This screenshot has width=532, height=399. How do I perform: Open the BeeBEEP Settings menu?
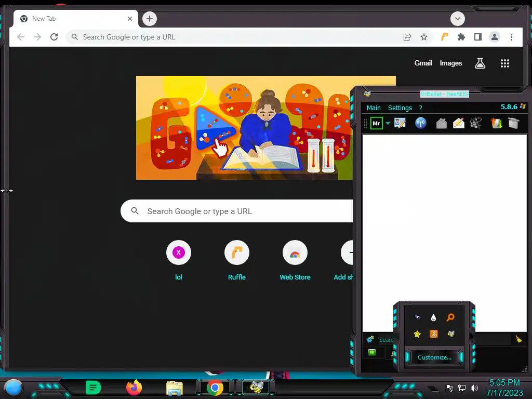[x=400, y=108]
